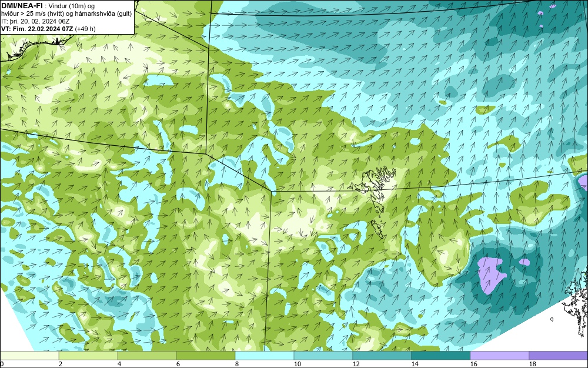Click the 10-12 m/s aqua legend swatch
Viewport: 588px width, 368px height.
click(323, 355)
